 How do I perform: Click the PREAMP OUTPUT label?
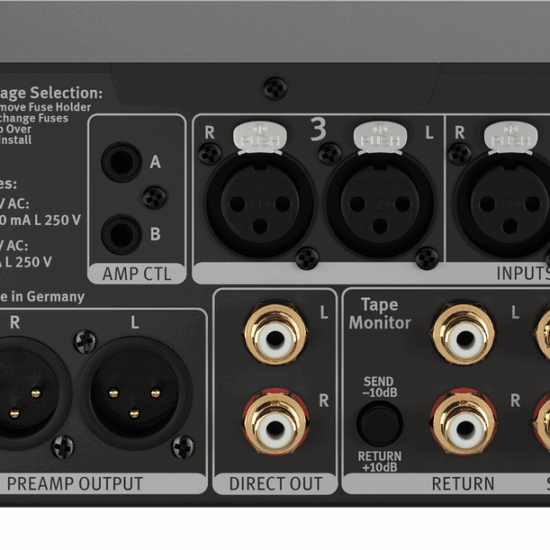pyautogui.click(x=75, y=483)
